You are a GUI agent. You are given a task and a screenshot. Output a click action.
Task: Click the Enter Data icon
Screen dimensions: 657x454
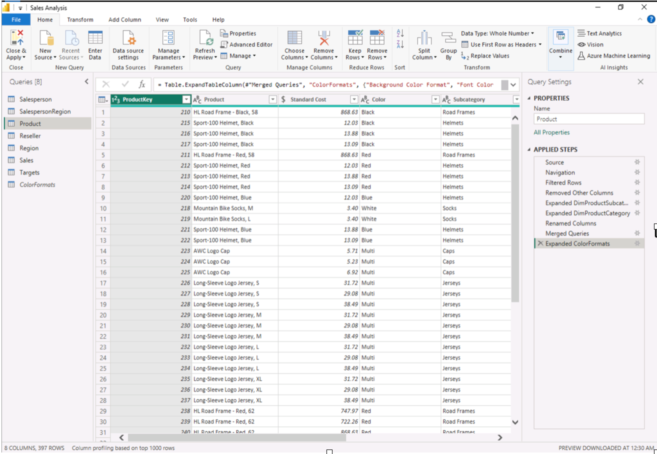pyautogui.click(x=95, y=38)
